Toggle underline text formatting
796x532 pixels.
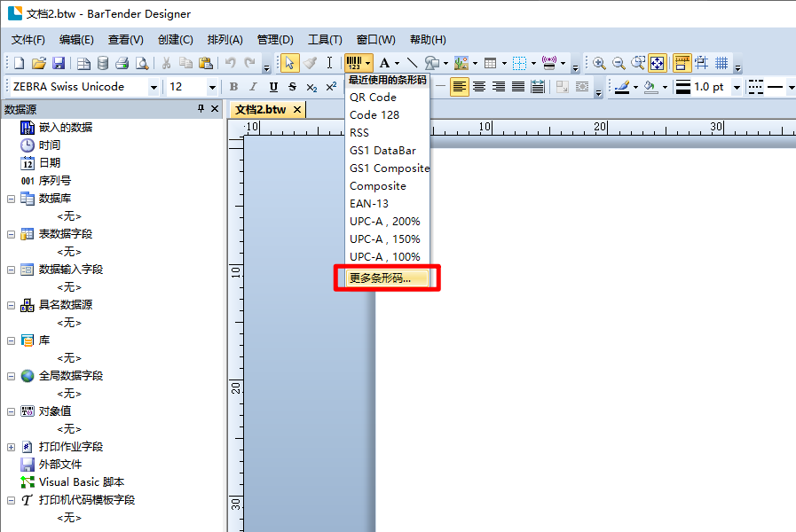tap(272, 87)
